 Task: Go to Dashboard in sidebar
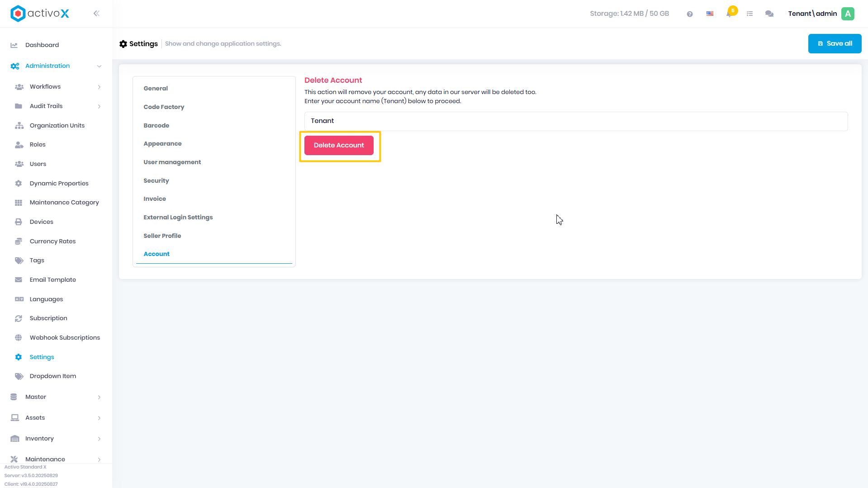pos(42,45)
